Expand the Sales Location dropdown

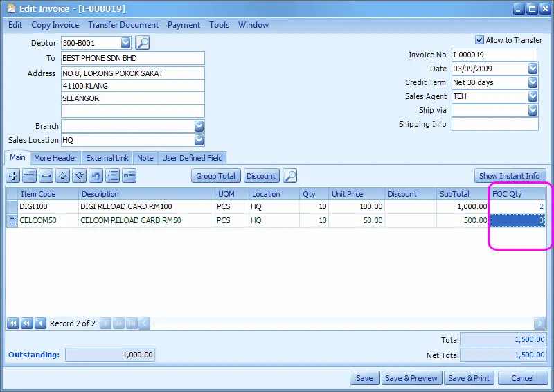click(x=199, y=140)
